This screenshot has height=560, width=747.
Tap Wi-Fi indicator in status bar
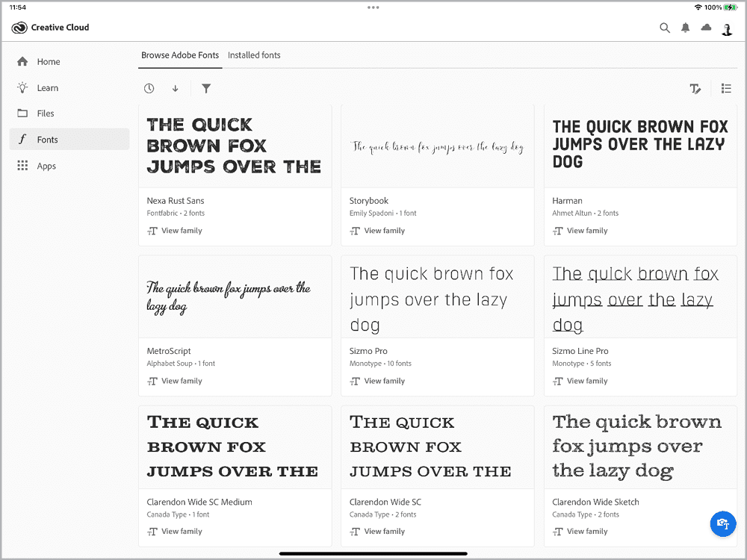click(698, 7)
